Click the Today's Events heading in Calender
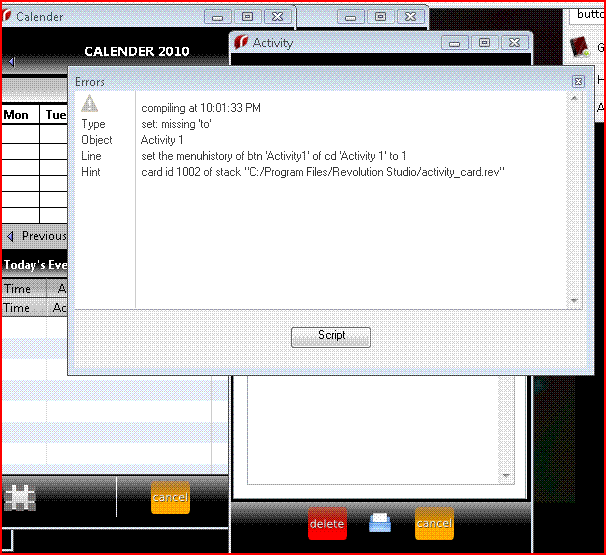 [x=35, y=265]
